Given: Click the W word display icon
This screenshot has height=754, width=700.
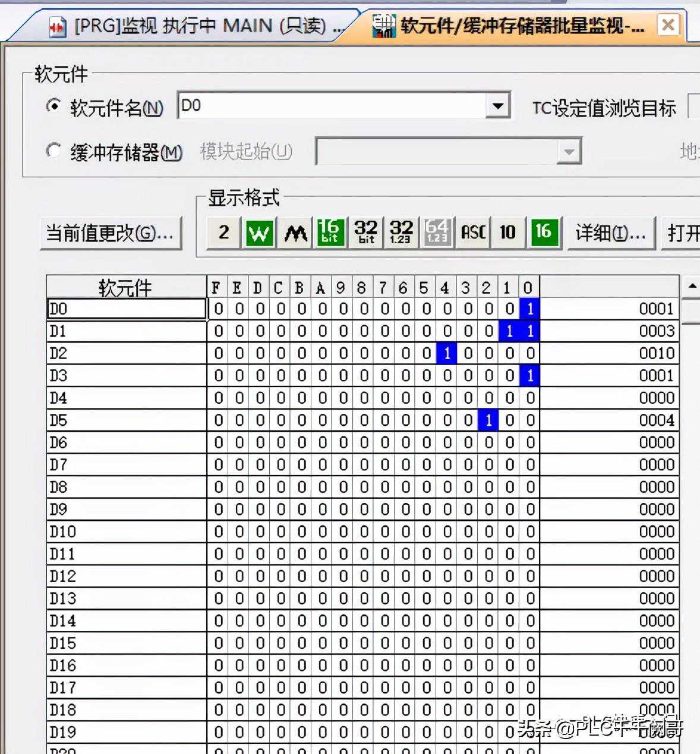Looking at the screenshot, I should pos(259,233).
